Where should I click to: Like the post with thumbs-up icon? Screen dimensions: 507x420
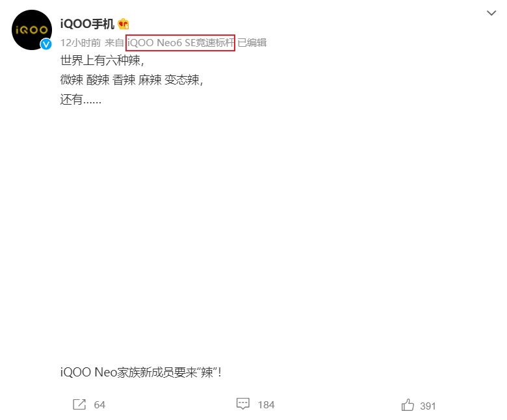[408, 405]
